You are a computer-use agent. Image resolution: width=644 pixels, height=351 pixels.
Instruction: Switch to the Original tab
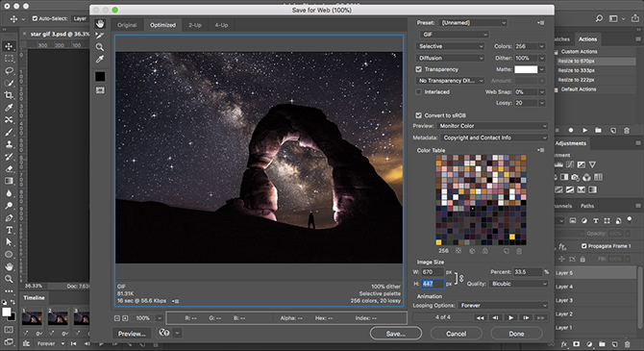pos(127,25)
